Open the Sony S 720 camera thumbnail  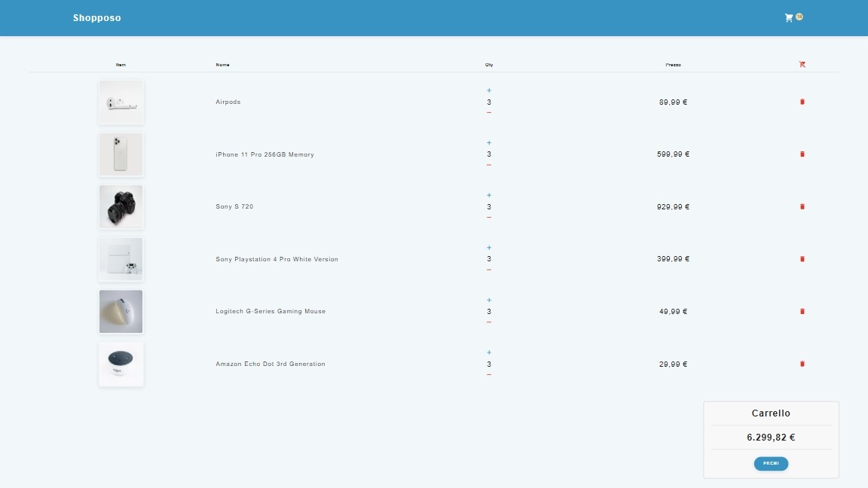coord(121,207)
